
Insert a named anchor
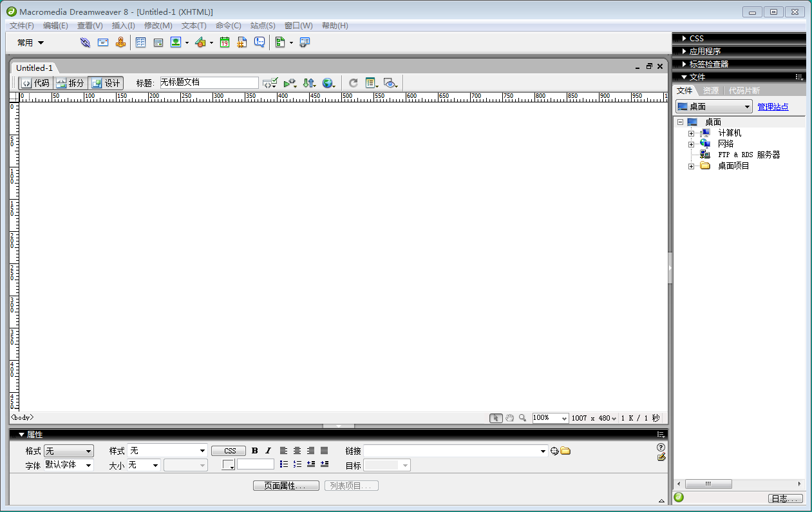click(120, 43)
